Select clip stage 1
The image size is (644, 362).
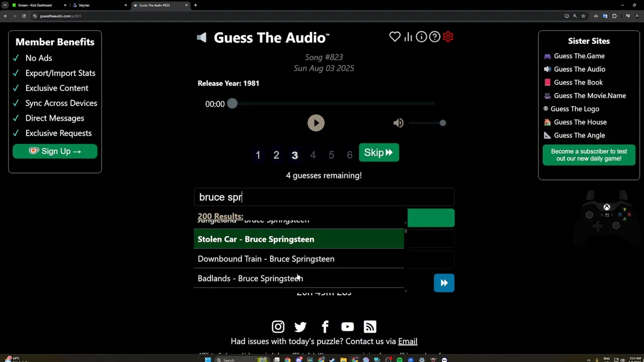[258, 155]
